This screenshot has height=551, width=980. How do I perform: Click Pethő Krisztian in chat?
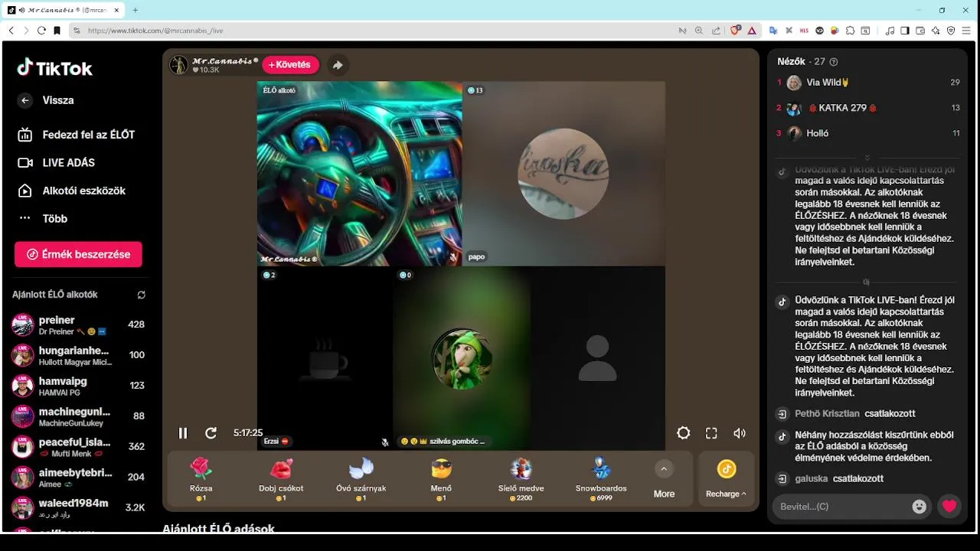click(827, 414)
